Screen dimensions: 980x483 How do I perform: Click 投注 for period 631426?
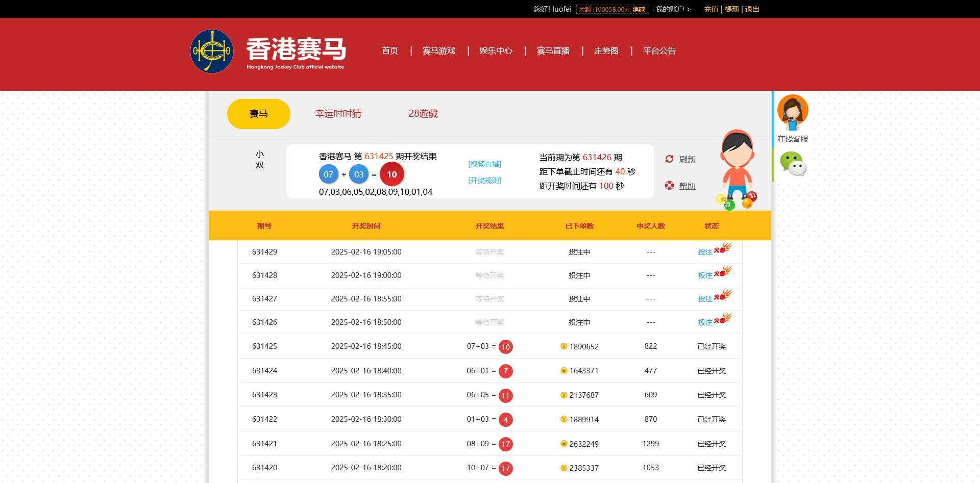(x=705, y=322)
